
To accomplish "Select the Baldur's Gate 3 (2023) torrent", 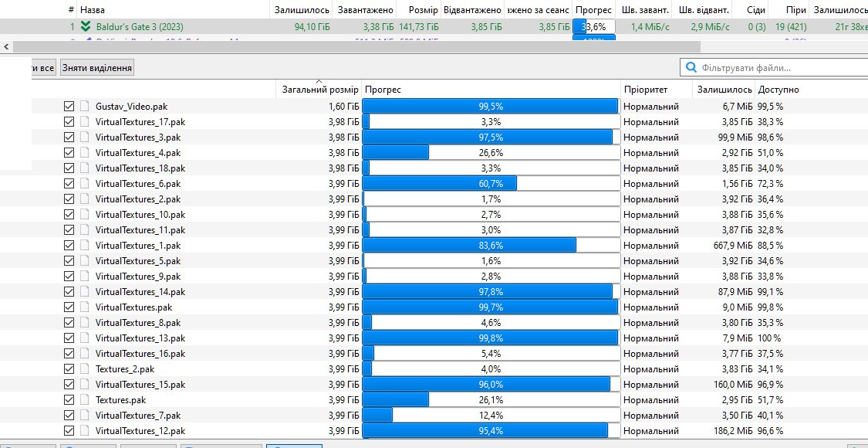I will (140, 27).
